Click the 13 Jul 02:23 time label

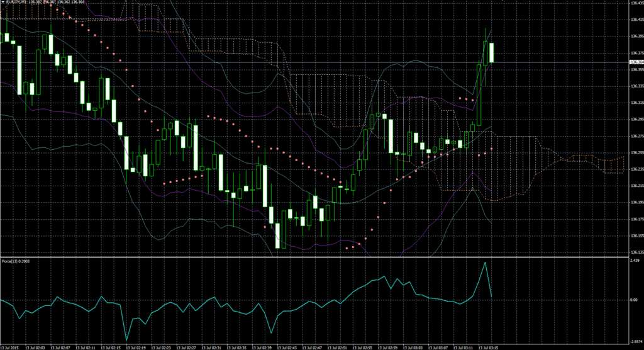pyautogui.click(x=161, y=347)
